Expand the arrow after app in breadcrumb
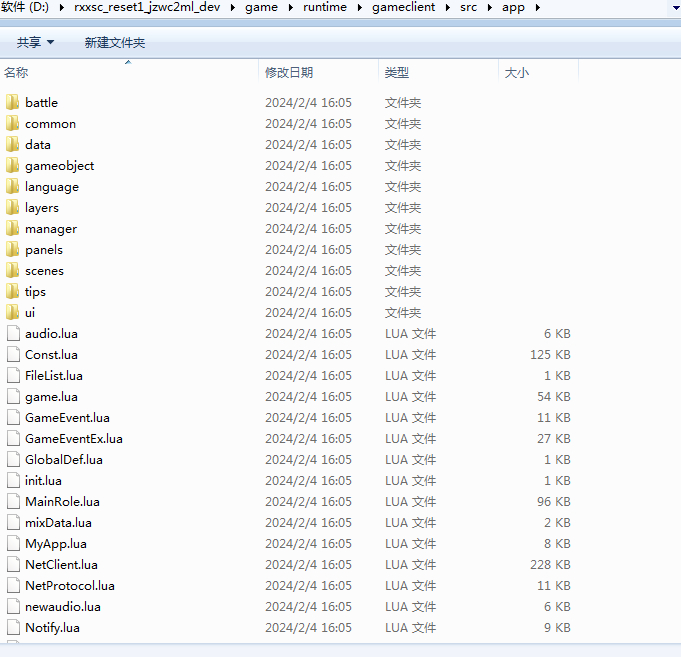The image size is (681, 657). click(537, 8)
